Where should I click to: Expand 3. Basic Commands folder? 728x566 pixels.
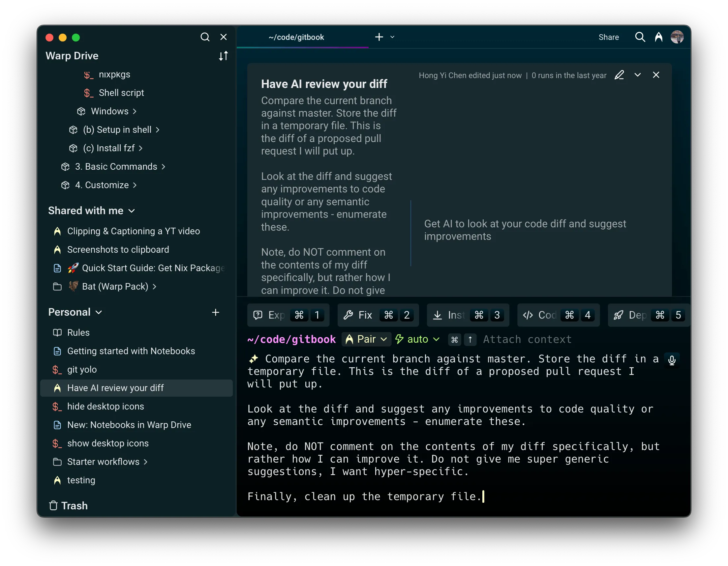(x=113, y=167)
